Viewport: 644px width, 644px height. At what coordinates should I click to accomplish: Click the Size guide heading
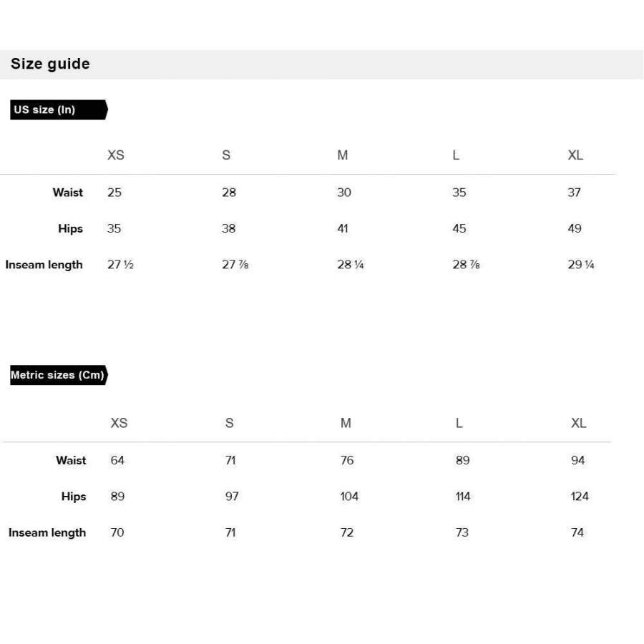click(x=50, y=64)
